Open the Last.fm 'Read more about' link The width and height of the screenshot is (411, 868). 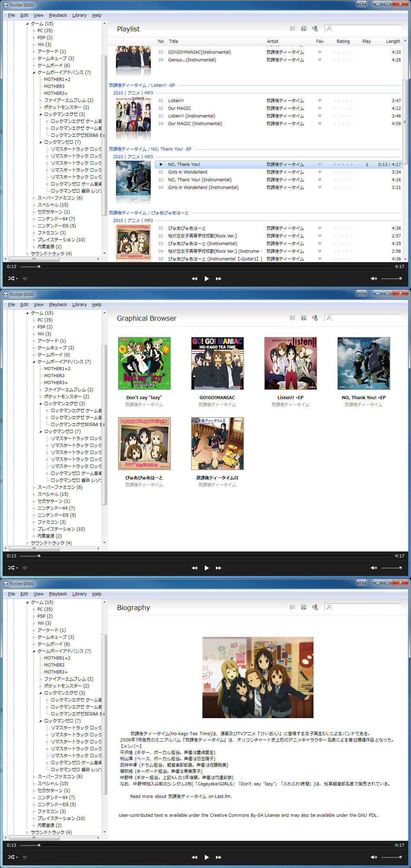(181, 796)
